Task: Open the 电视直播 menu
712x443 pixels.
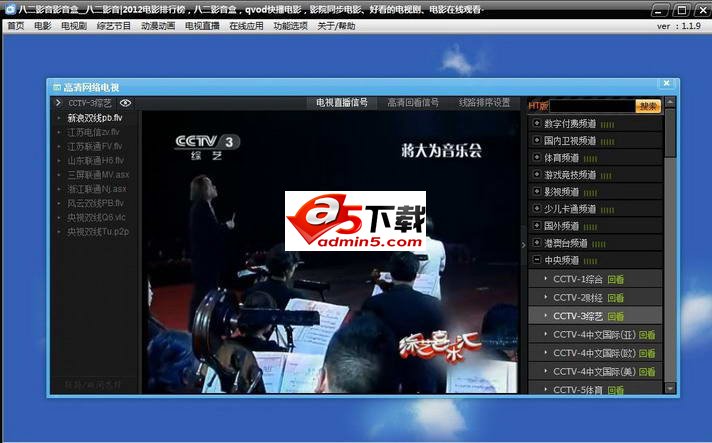Action: tap(202, 26)
